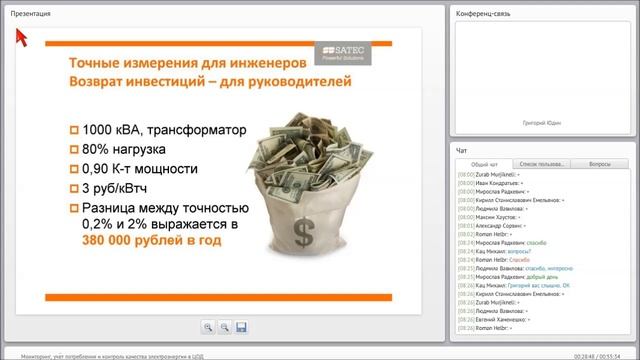The width and height of the screenshot is (640, 360).
Task: Select the 08:00 Людмила Вавилова message
Action: pyautogui.click(x=493, y=209)
